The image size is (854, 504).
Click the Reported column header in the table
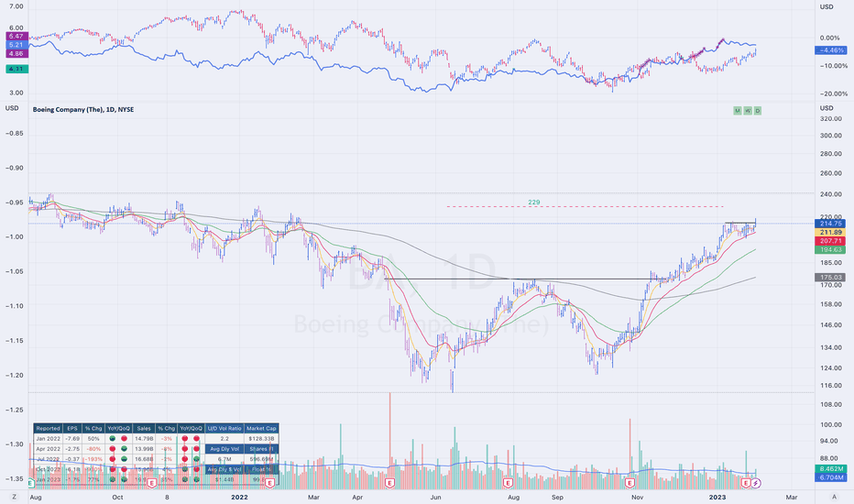[x=48, y=428]
